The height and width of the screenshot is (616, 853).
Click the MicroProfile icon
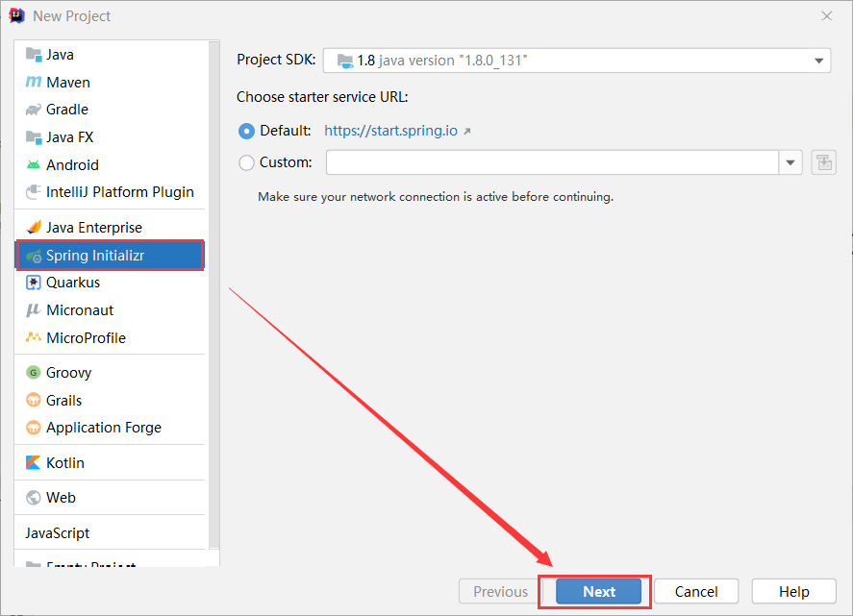pyautogui.click(x=34, y=337)
